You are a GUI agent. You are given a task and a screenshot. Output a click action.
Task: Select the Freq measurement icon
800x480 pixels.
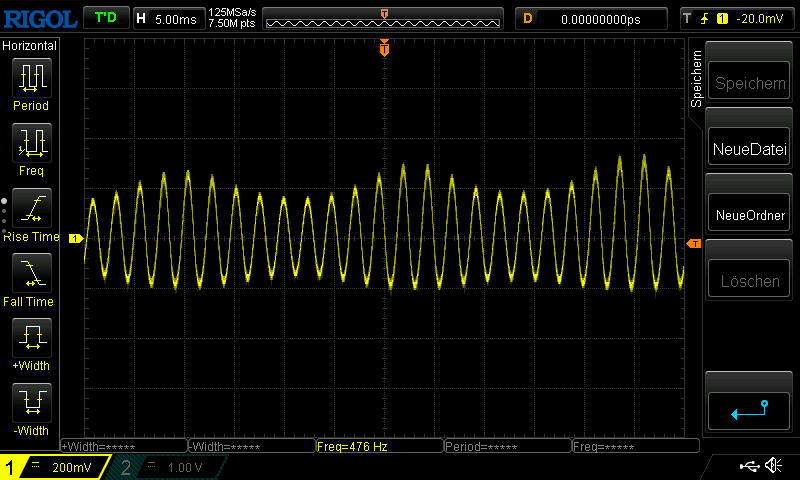(30, 149)
